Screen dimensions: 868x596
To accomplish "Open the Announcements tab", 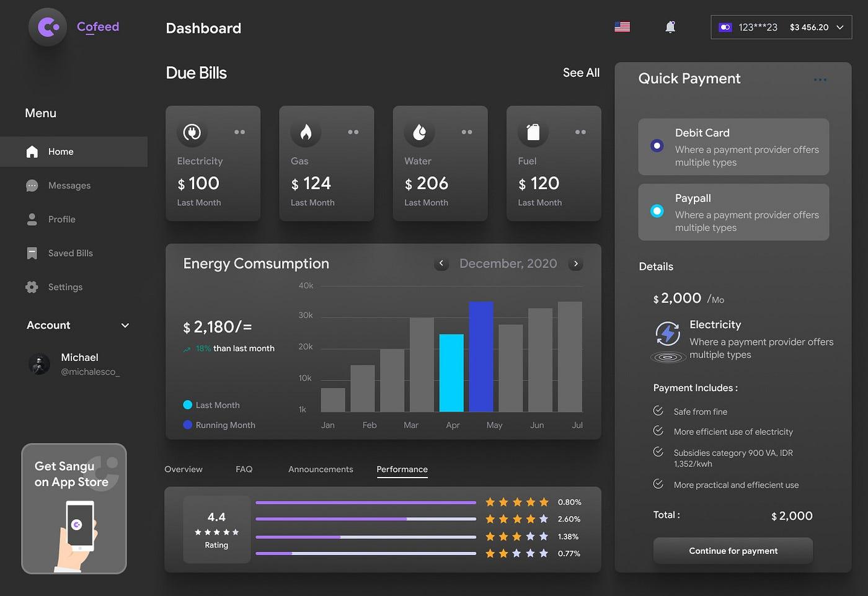I will tap(321, 469).
